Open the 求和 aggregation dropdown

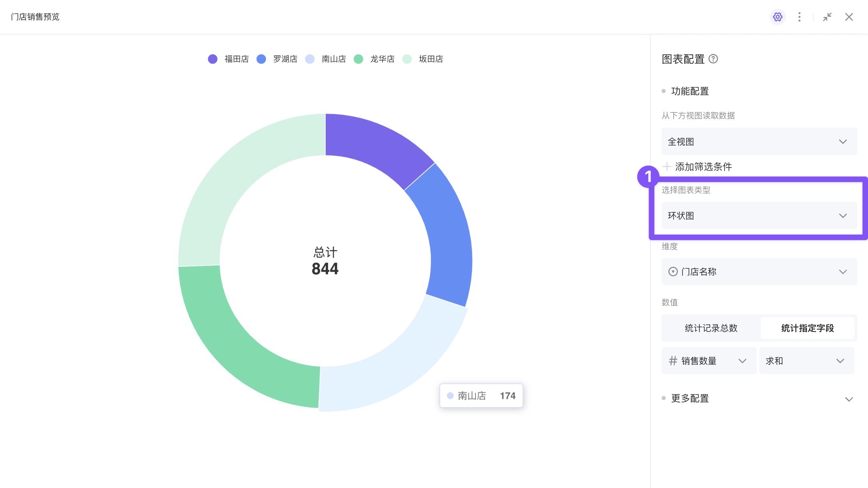806,361
